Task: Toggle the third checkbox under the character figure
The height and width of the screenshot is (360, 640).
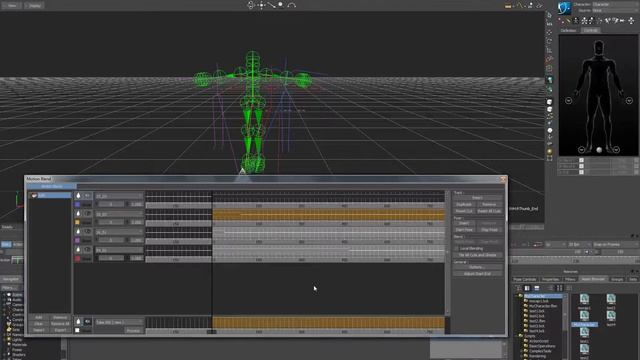Action: (x=581, y=172)
